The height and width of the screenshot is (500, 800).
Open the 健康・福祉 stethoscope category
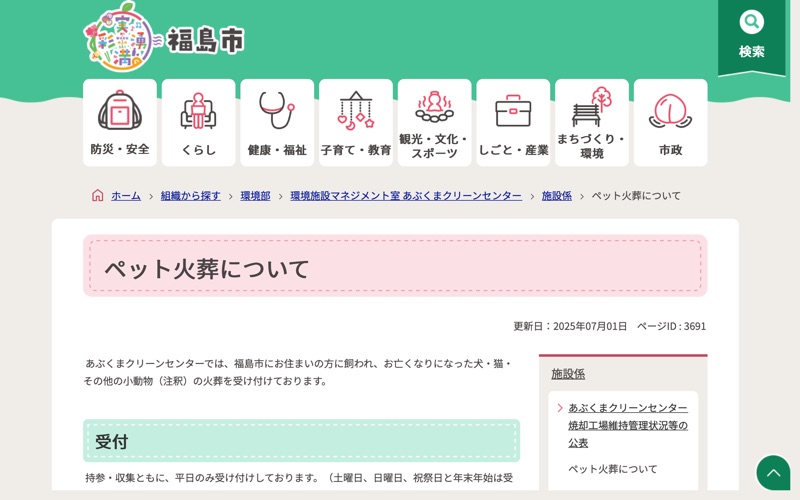coord(277,122)
